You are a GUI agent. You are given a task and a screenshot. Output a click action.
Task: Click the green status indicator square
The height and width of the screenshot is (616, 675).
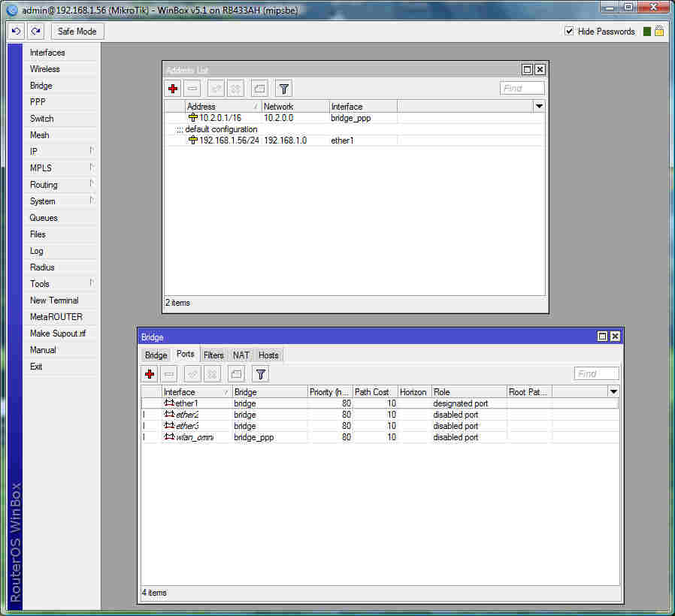[646, 32]
